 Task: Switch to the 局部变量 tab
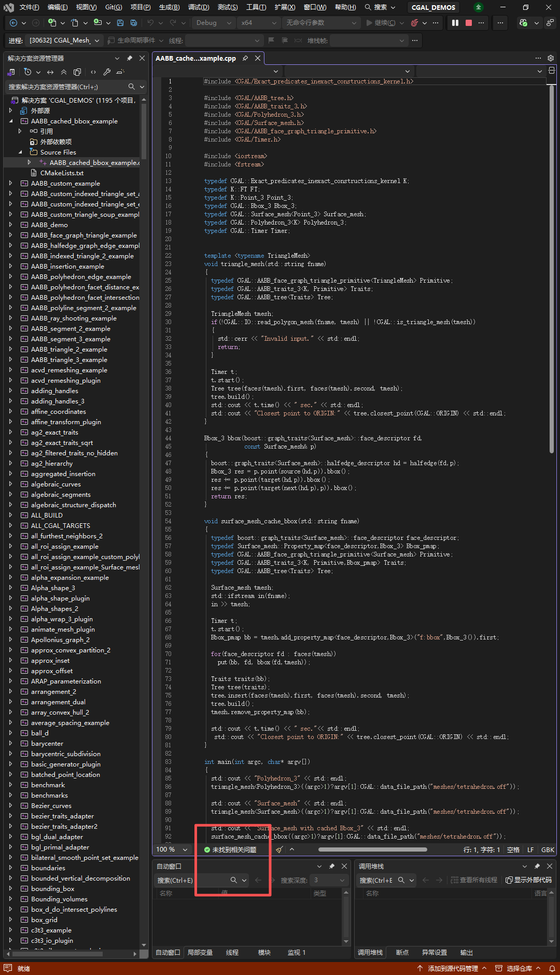click(x=200, y=953)
